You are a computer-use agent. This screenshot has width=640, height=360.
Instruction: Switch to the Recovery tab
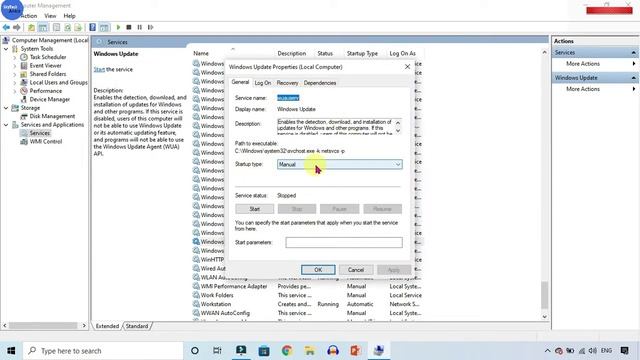(x=287, y=83)
